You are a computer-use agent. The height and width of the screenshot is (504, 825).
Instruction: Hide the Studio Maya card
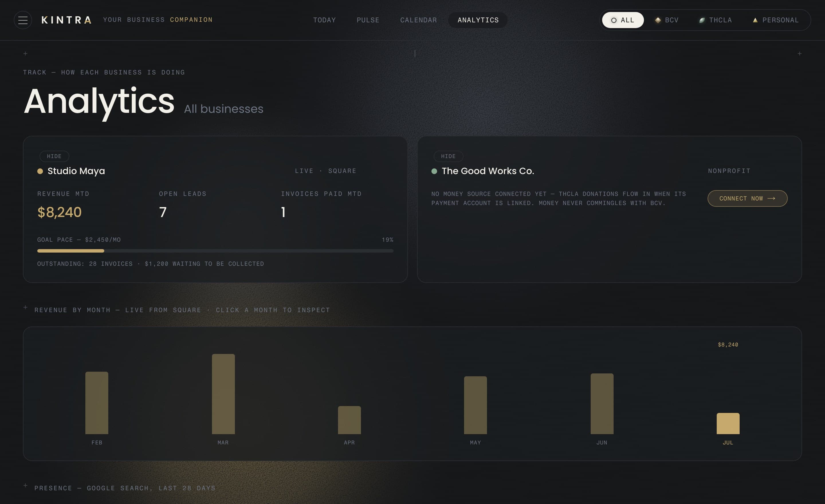point(54,156)
